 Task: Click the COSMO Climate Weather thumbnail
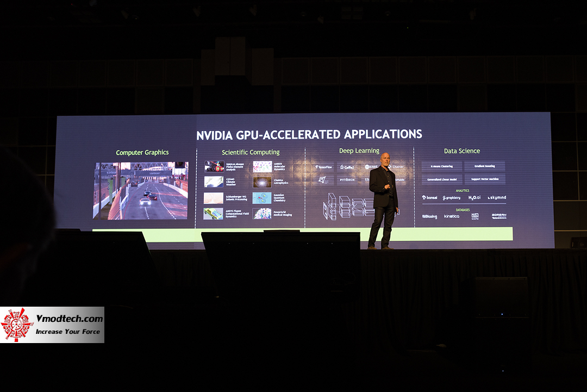[x=214, y=182]
